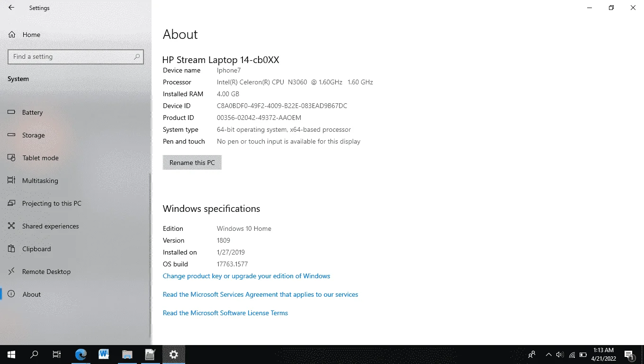Click the Device ID value text
This screenshot has width=644, height=364.
282,106
